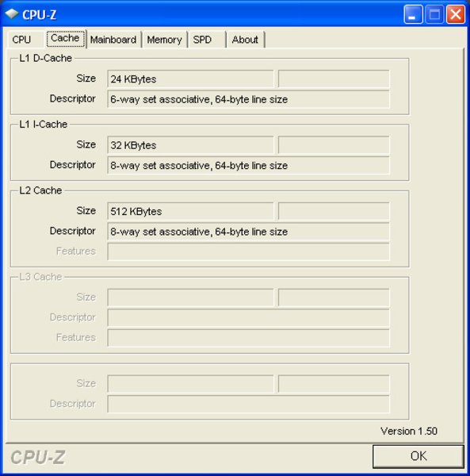Click the L2 Cache size field showing 512 KBytes
The image size is (470, 476).
(x=190, y=211)
